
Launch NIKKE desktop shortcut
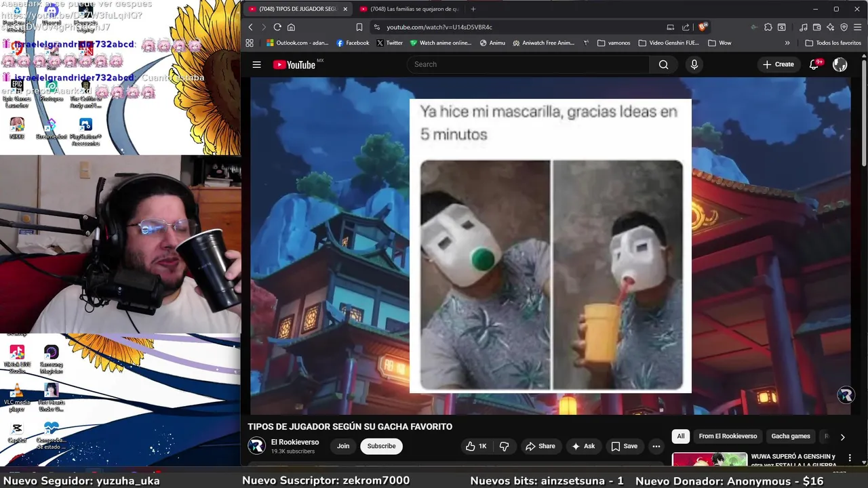click(x=17, y=129)
